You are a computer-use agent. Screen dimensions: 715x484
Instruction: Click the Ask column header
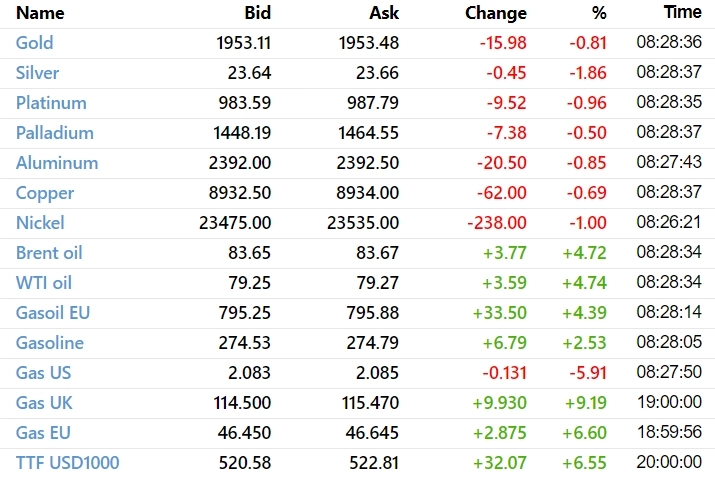point(384,13)
